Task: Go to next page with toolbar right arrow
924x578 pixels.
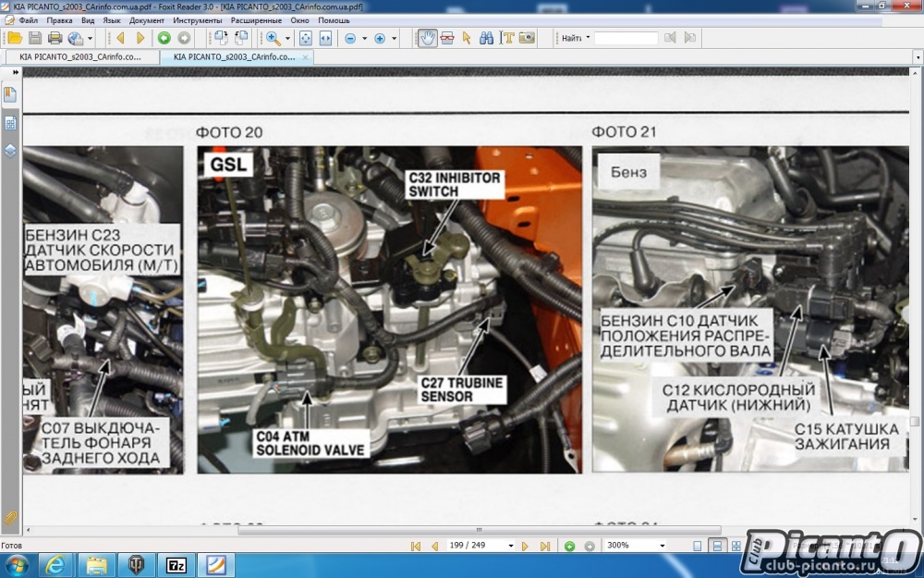Action: click(140, 38)
